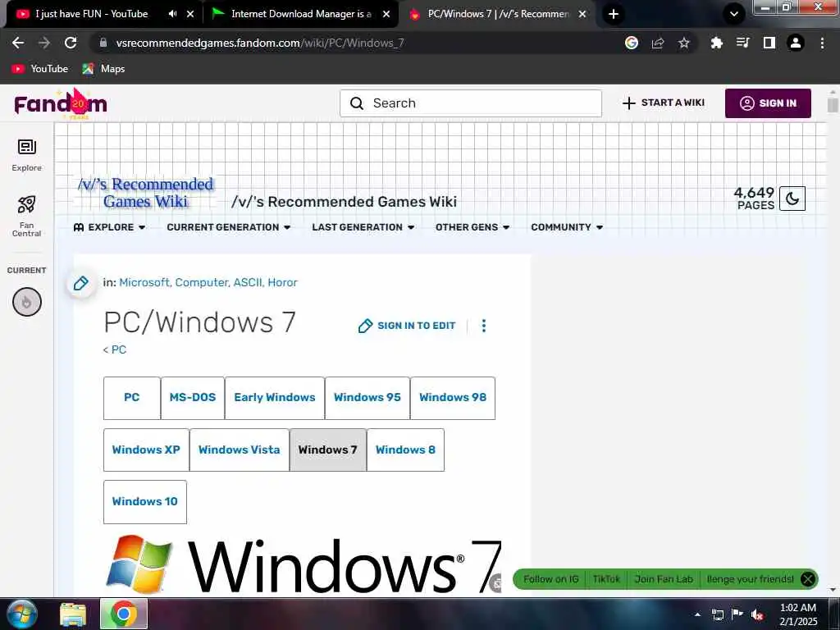Select the Windows 98 tab

click(x=453, y=398)
